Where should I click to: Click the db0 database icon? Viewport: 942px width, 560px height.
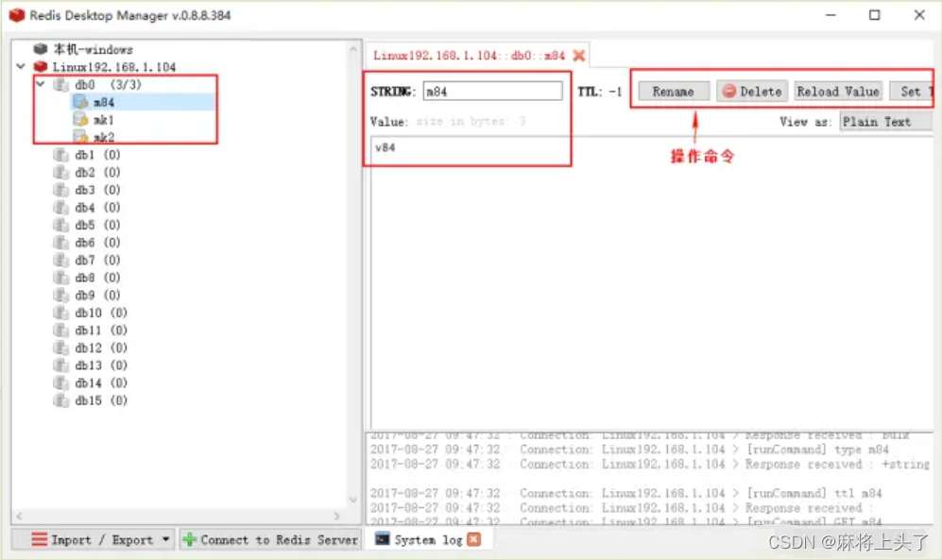tap(60, 85)
